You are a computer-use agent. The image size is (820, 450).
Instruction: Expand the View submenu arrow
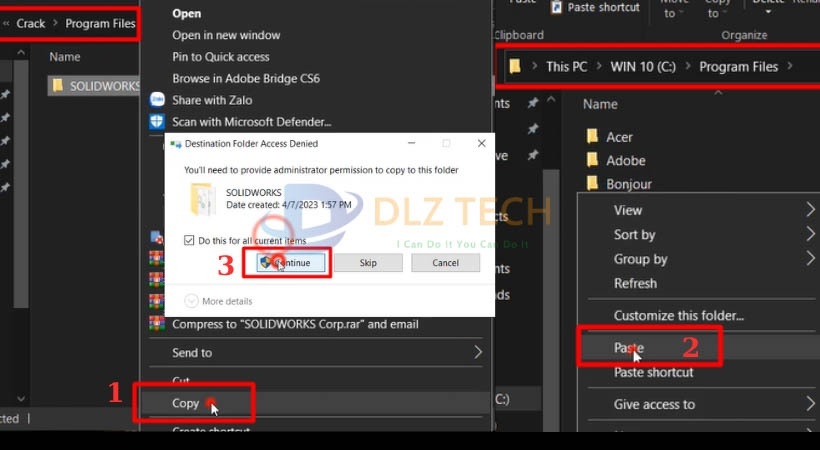pyautogui.click(x=810, y=210)
